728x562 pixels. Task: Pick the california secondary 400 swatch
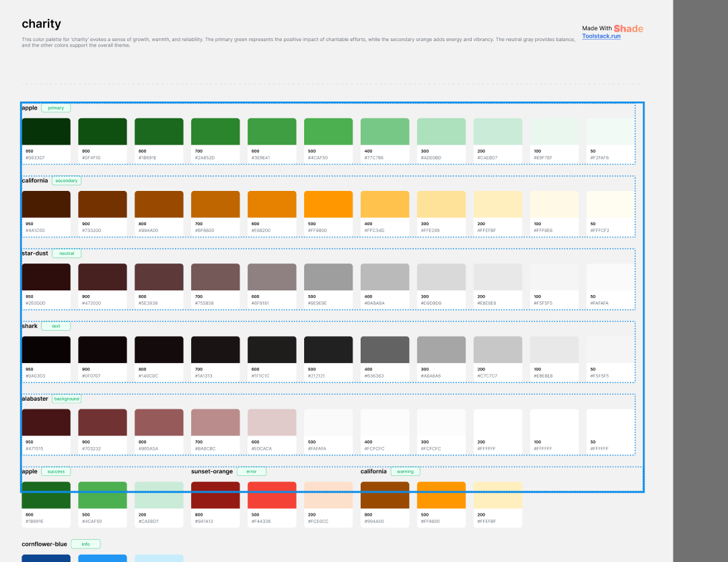(385, 204)
